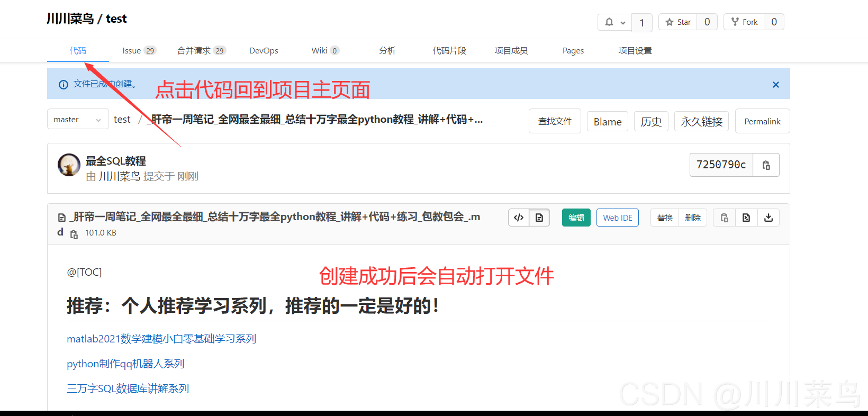Open file in Web IDE

click(x=617, y=218)
